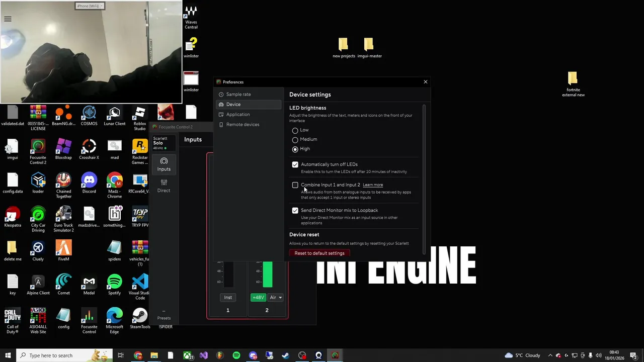Click Reset to default settings button
Screen dimensions: 644x362
(319, 253)
